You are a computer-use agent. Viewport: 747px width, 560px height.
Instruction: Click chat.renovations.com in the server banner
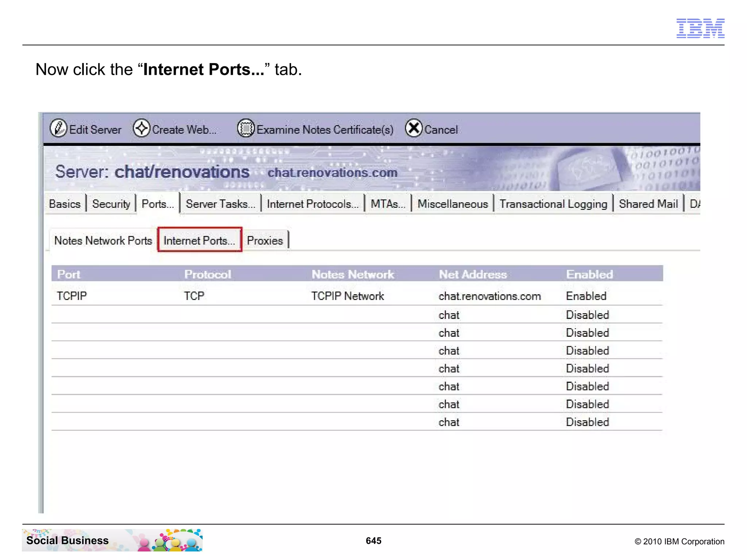click(x=332, y=172)
